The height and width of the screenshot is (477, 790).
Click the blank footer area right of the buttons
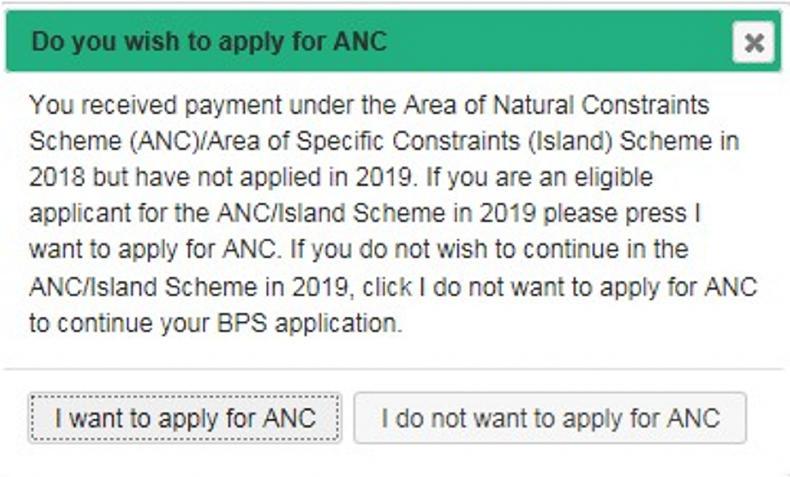pos(768,417)
